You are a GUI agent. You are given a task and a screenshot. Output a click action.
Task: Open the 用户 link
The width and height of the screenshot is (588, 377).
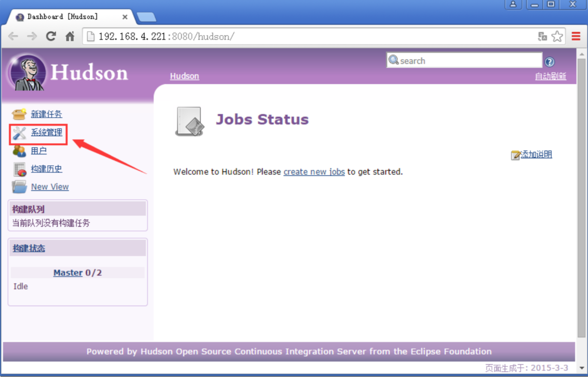pos(39,150)
